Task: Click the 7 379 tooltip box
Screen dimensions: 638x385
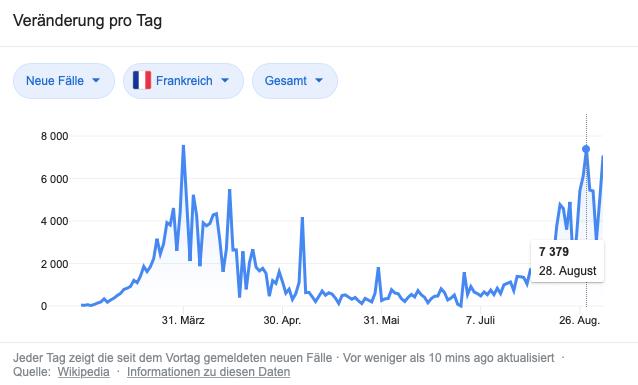Action: tap(568, 261)
